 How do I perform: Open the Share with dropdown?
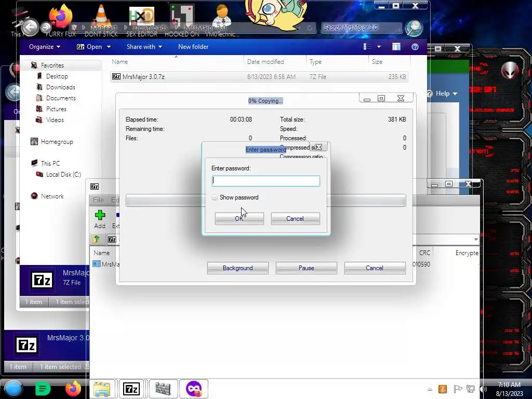tap(144, 47)
